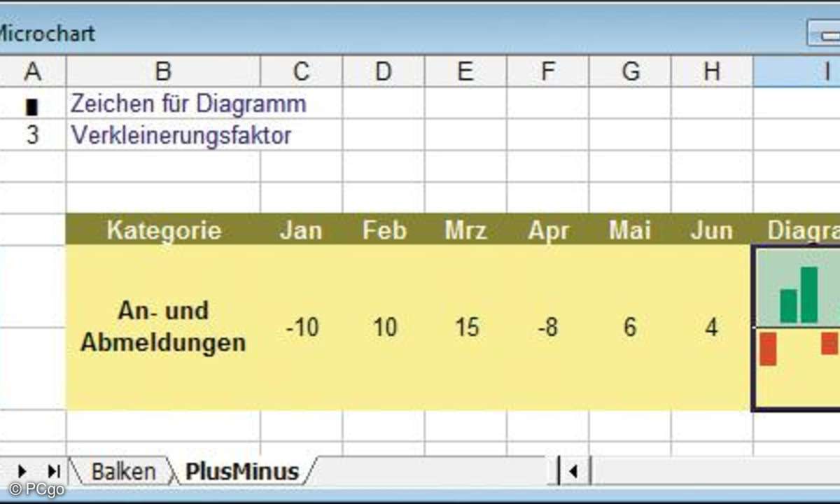The width and height of the screenshot is (840, 504).
Task: Select the block character cell in column A
Action: [x=32, y=104]
